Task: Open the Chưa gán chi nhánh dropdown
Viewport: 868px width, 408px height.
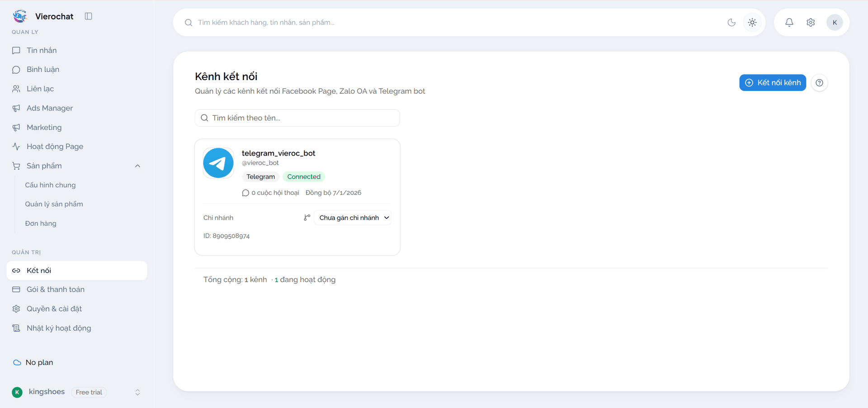Action: pos(353,218)
